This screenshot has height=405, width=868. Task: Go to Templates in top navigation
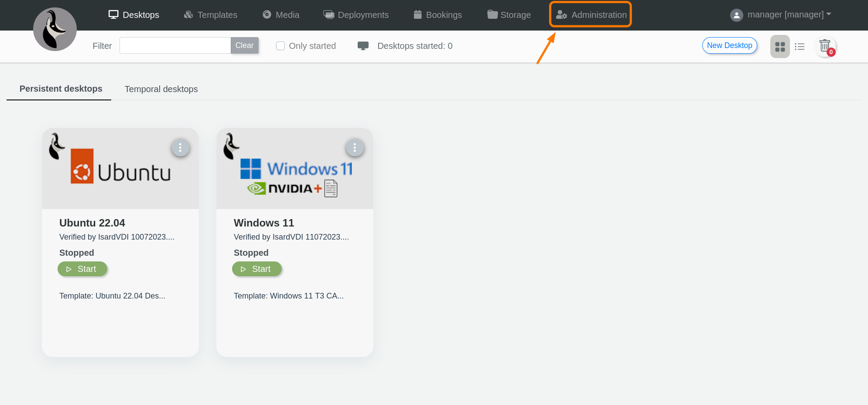pyautogui.click(x=210, y=15)
